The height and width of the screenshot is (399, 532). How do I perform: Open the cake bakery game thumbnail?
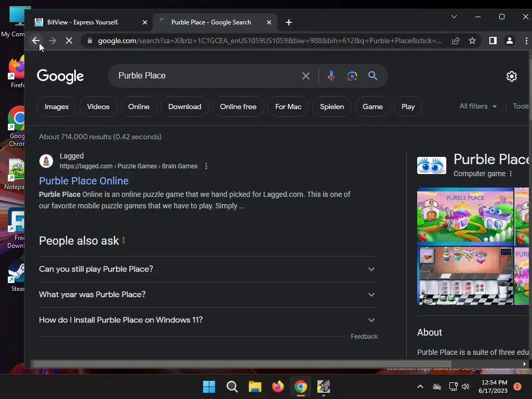tap(465, 275)
